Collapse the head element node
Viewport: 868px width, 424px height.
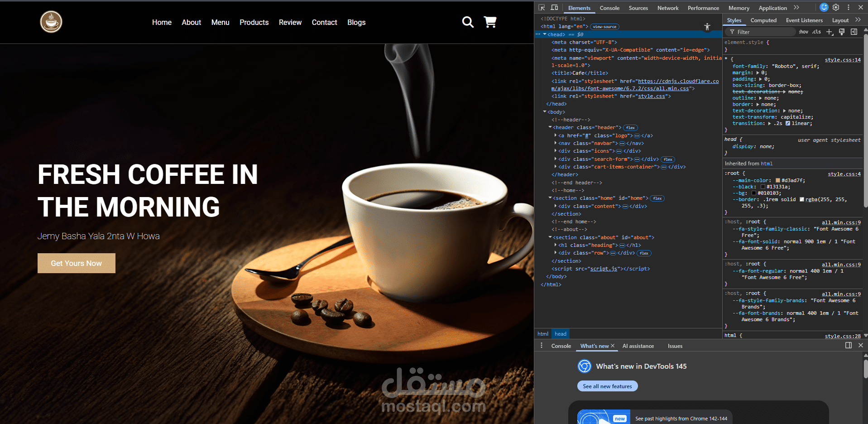pos(545,34)
